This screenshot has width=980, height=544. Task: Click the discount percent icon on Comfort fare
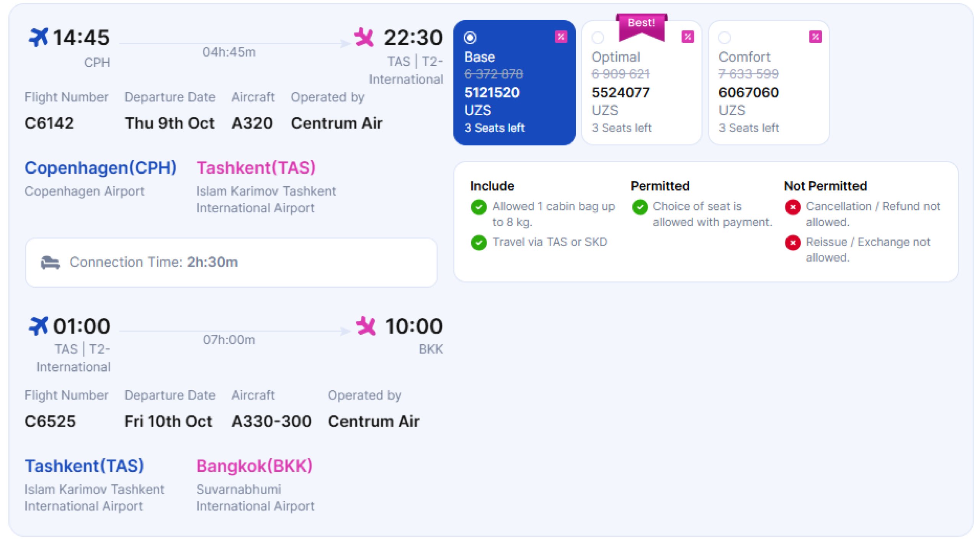tap(815, 37)
